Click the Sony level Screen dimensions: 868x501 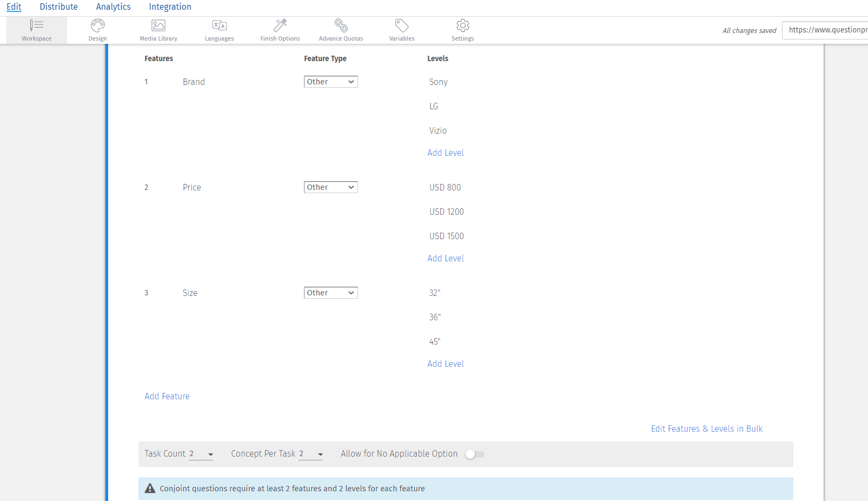click(439, 82)
